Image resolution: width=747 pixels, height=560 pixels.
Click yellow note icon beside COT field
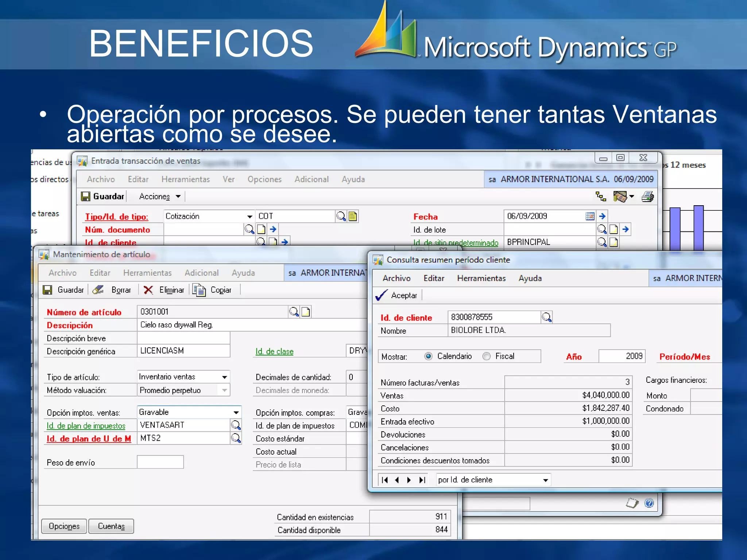click(x=352, y=216)
